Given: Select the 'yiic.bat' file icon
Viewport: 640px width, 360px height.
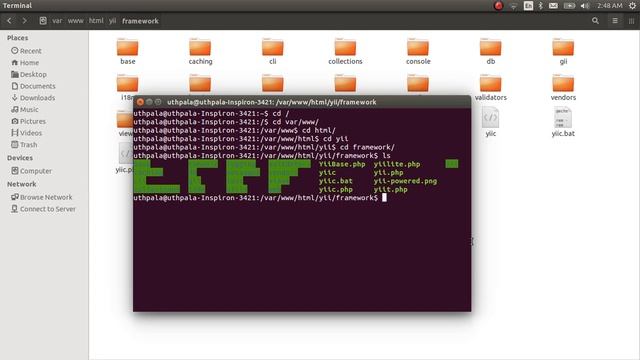Looking at the screenshot, I should tap(563, 118).
